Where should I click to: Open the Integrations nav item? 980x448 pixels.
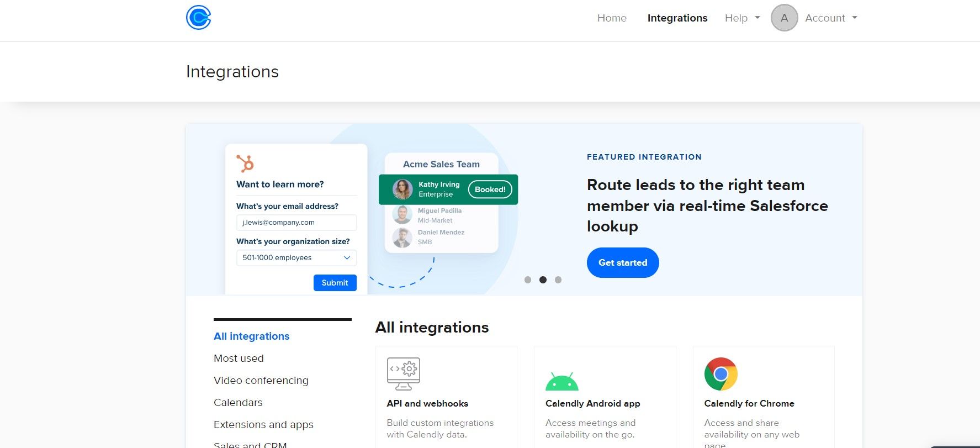(677, 18)
